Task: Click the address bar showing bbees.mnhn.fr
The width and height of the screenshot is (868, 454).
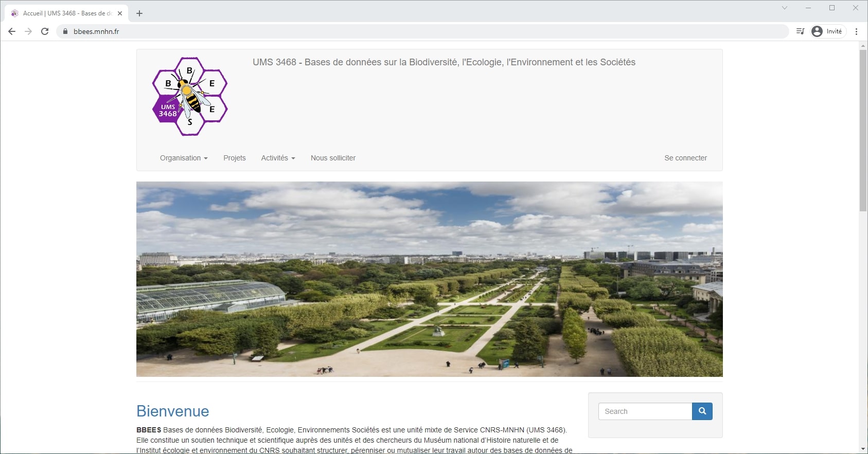Action: click(422, 31)
